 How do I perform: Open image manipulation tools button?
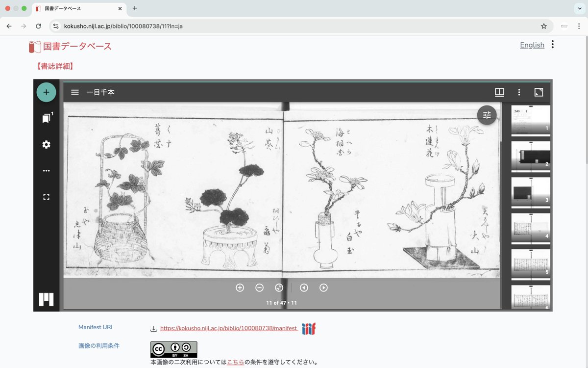coord(487,115)
